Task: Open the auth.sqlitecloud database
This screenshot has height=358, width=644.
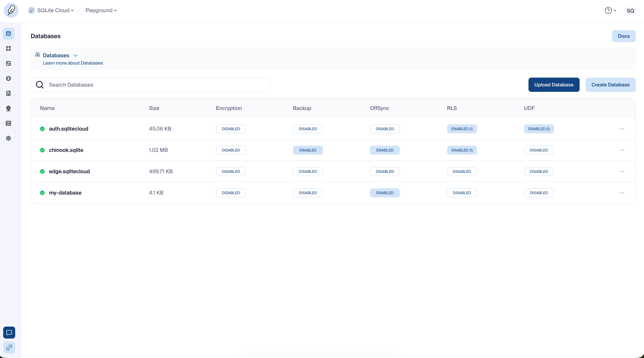Action: [69, 129]
